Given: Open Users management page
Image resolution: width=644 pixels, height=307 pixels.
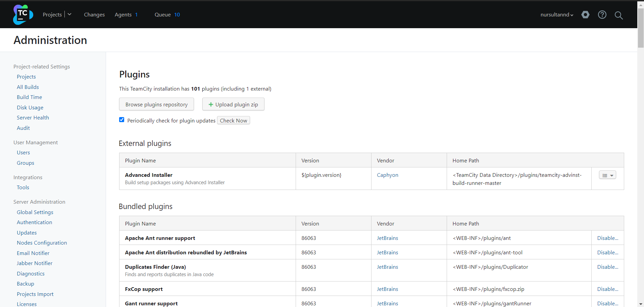Looking at the screenshot, I should point(23,153).
